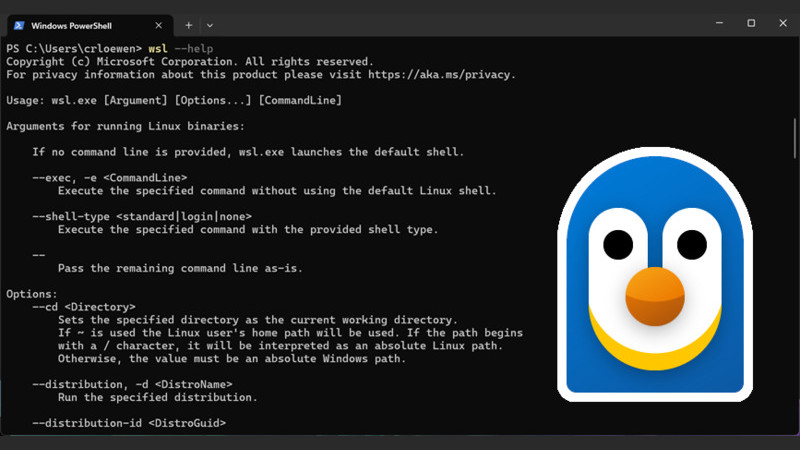
Task: Click the '--distribution-id <DistroGuid>' line
Action: [129, 423]
